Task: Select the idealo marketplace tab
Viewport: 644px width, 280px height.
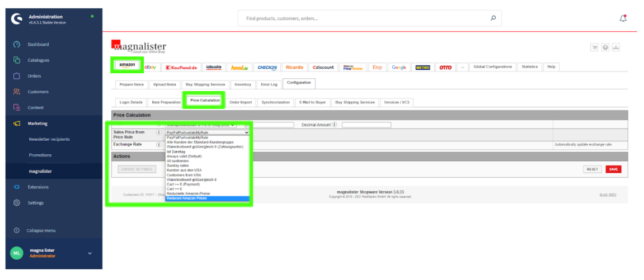Action: (214, 67)
